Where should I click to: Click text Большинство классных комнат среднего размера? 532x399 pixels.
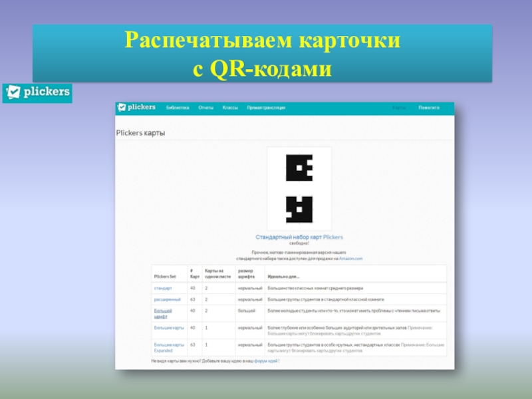tap(315, 288)
